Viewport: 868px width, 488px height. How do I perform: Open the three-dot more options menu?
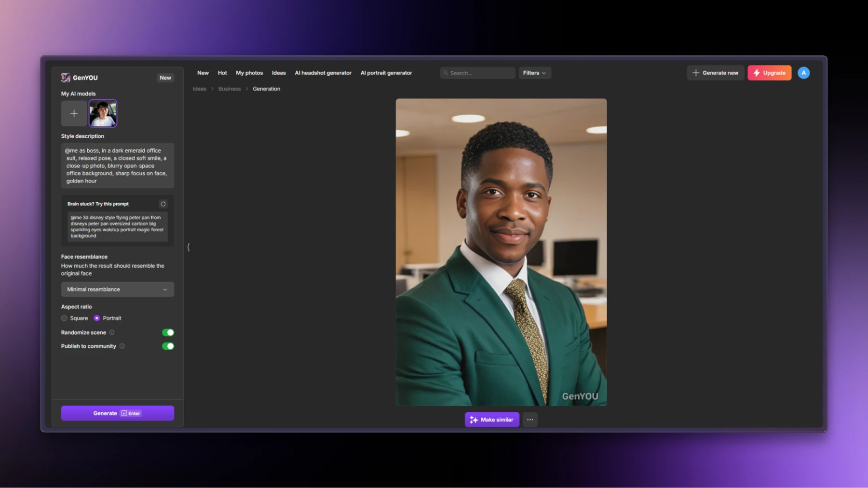point(530,420)
